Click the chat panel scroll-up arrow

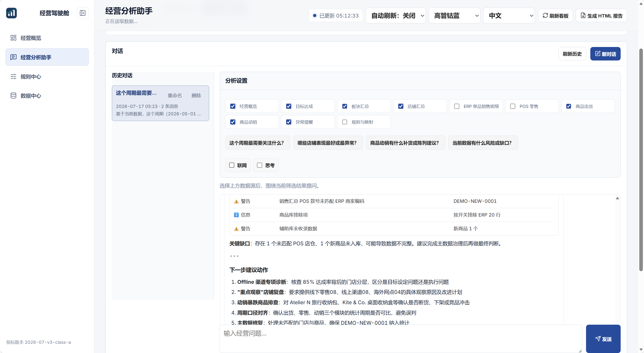617,198
